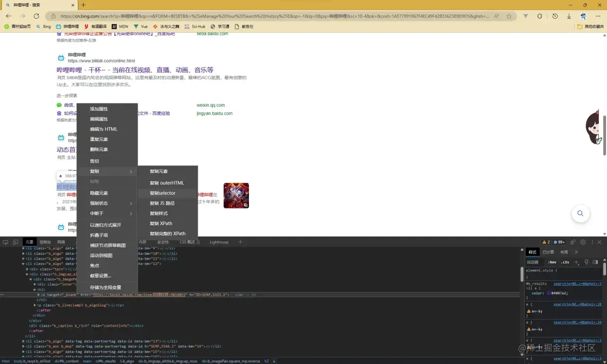Open the jingyan.baidu.com link
Image resolution: width=607 pixels, height=364 pixels.
pyautogui.click(x=215, y=113)
